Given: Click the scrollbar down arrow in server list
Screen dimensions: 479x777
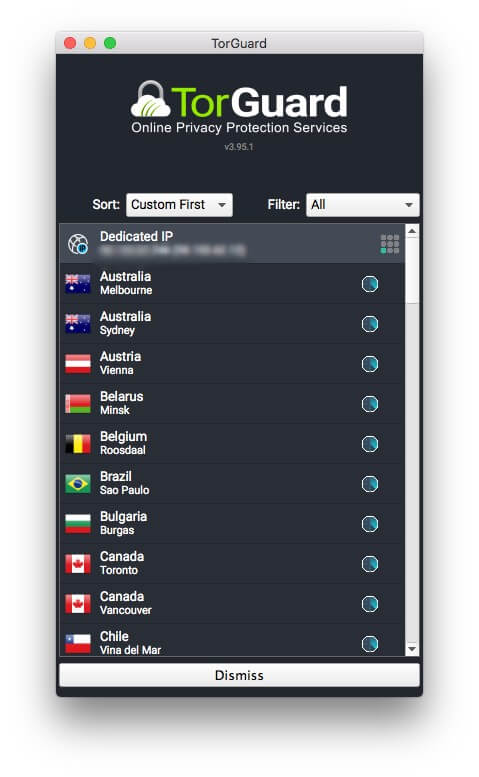Looking at the screenshot, I should click(x=412, y=649).
